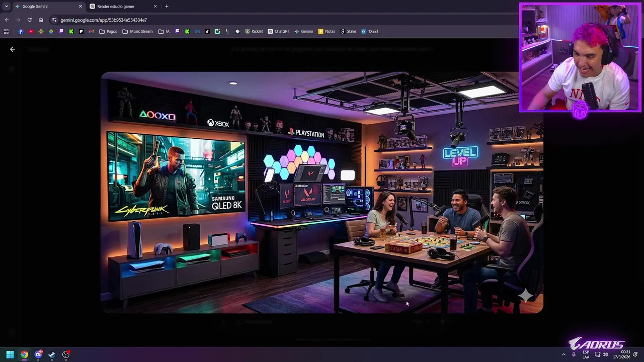Image resolution: width=644 pixels, height=362 pixels.
Task: Open Steam from the taskbar
Action: click(52, 354)
